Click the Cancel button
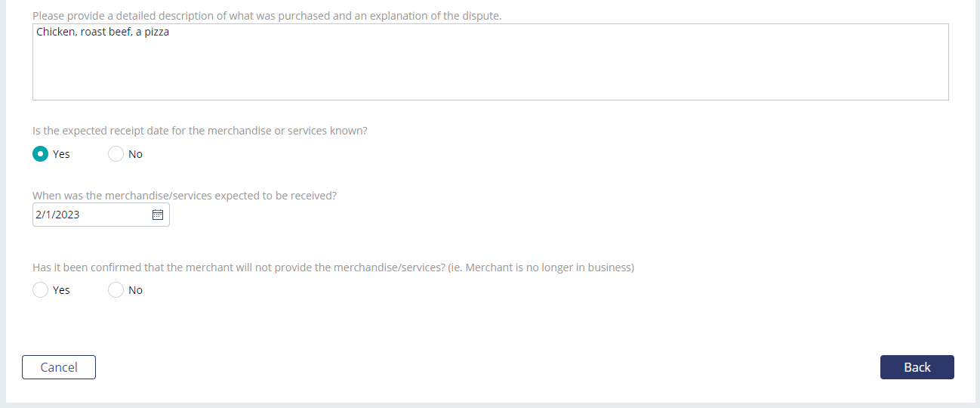 point(59,367)
